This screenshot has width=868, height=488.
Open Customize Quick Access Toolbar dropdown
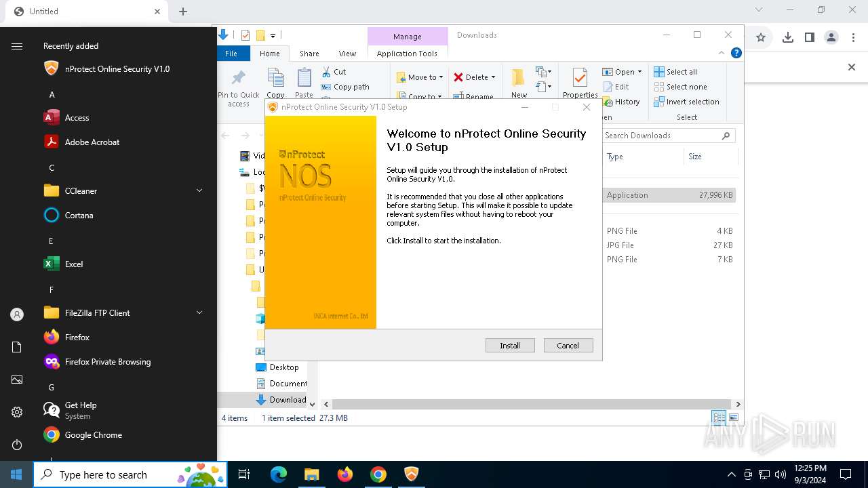(x=273, y=35)
